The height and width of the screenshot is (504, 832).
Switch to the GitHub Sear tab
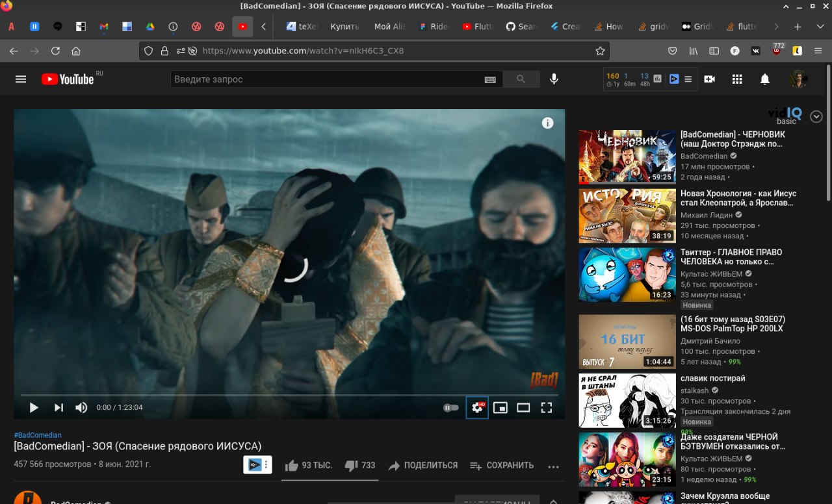[x=521, y=27]
